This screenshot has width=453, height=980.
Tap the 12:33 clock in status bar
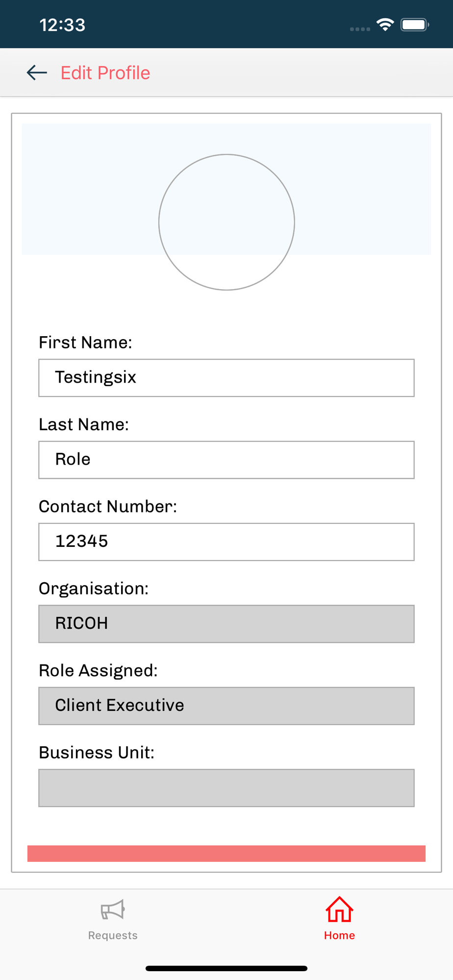(62, 25)
